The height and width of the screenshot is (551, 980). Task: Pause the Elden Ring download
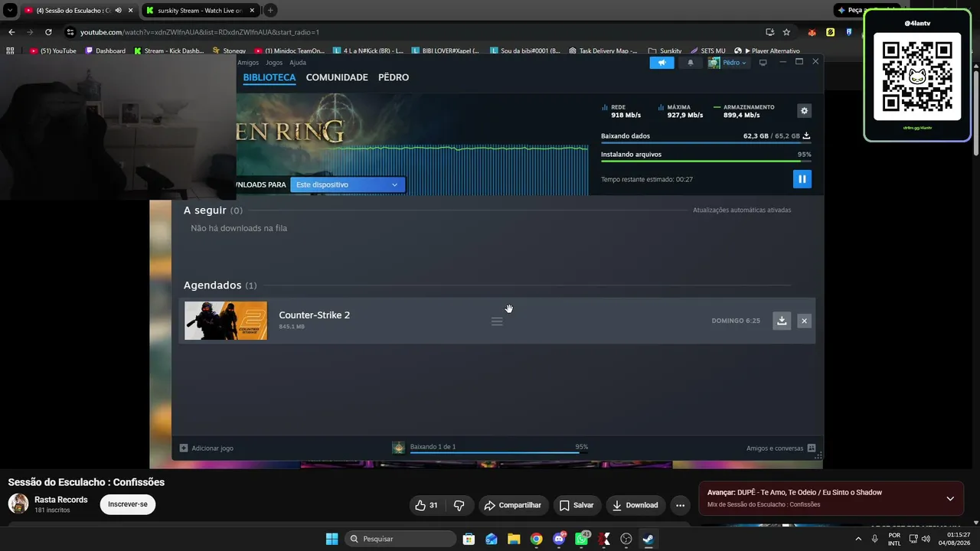(802, 179)
